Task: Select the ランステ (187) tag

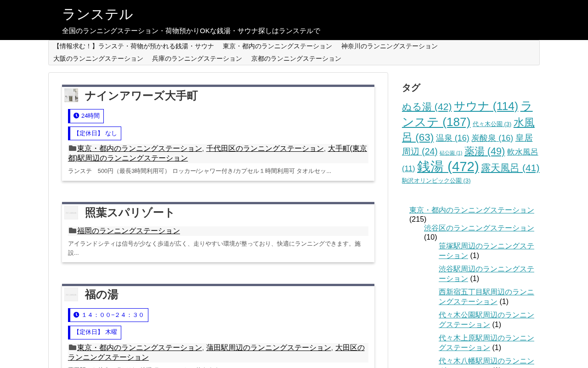Action: pyautogui.click(x=467, y=114)
